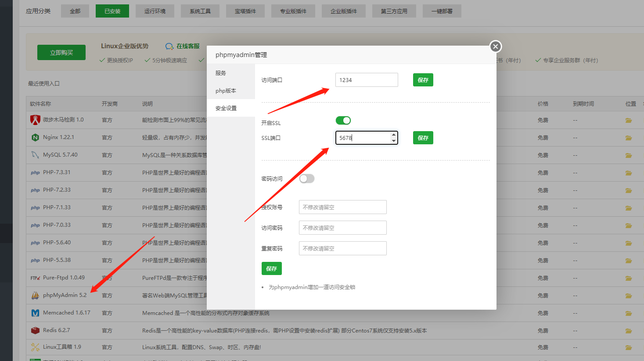Click the PHP-5.6.40 php icon
This screenshot has height=361, width=644.
click(35, 243)
